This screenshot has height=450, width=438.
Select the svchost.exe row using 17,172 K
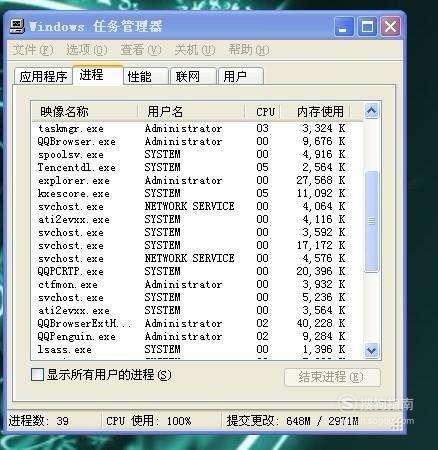(197, 245)
